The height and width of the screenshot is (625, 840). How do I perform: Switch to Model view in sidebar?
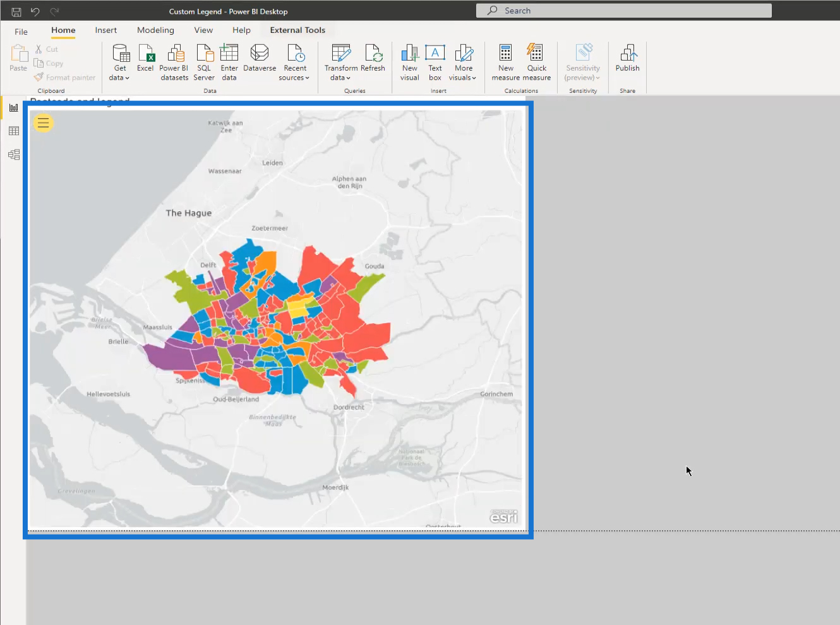coord(14,155)
